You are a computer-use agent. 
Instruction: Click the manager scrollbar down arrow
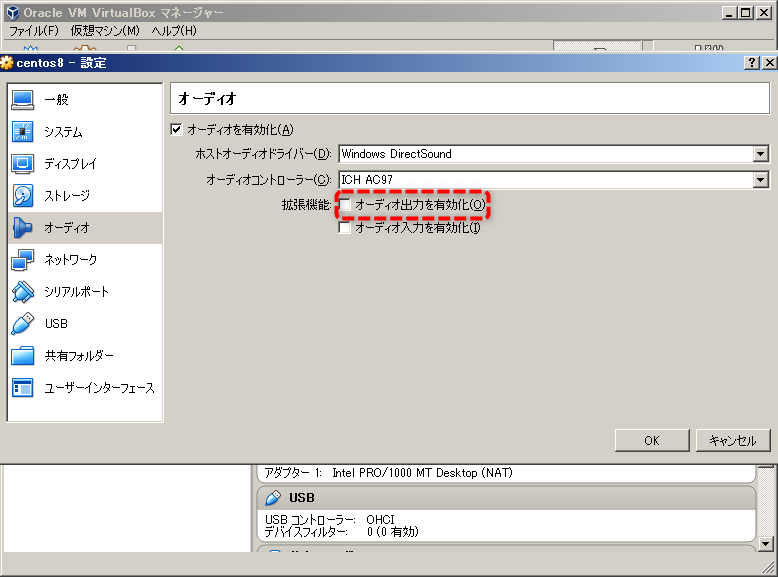click(766, 544)
